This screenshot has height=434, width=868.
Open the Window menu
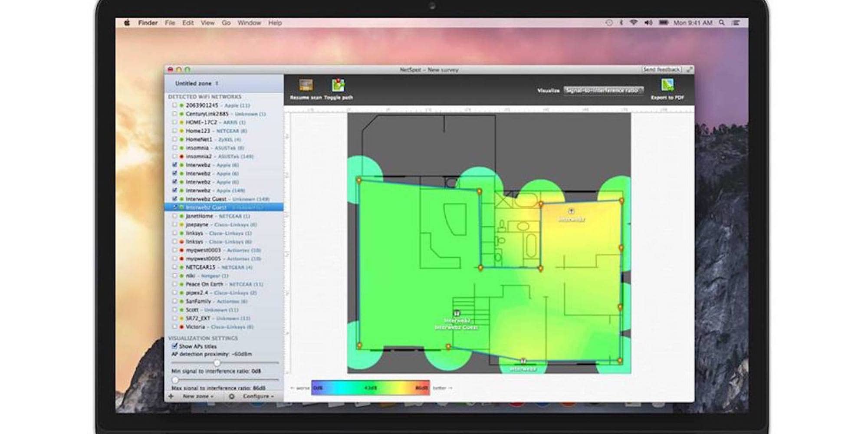tap(250, 23)
